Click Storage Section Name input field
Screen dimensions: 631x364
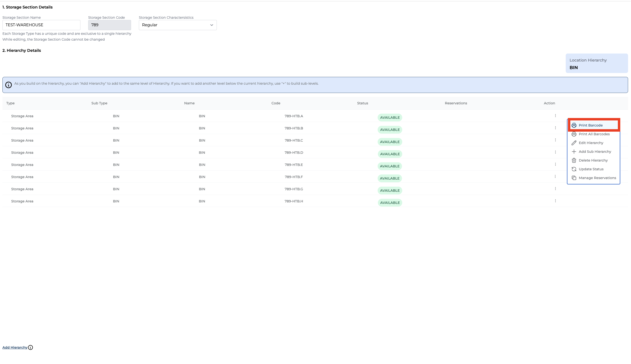click(x=41, y=25)
